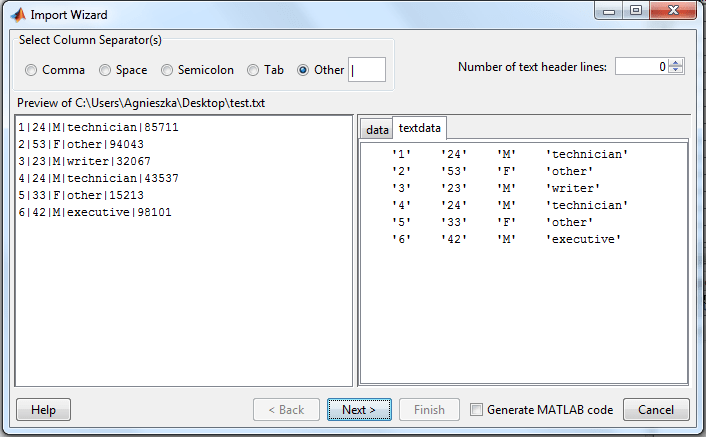The image size is (706, 437).
Task: Click the Finish button
Action: (x=429, y=410)
